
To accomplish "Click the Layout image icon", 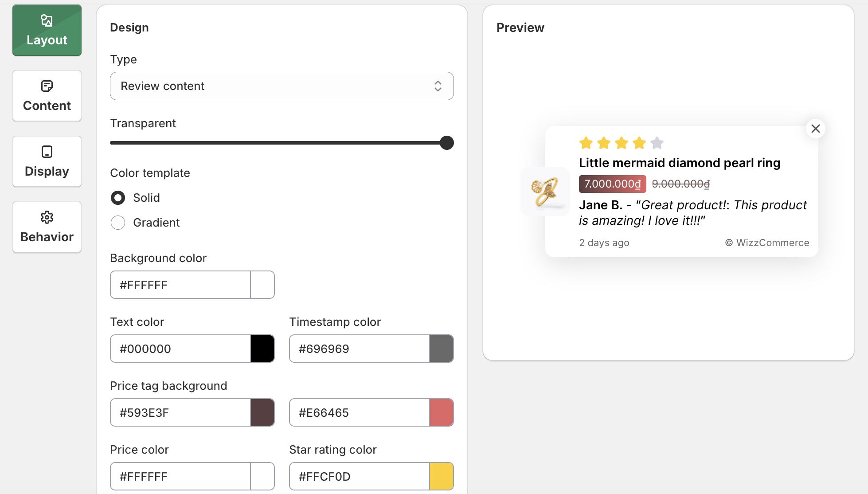I will pos(47,20).
